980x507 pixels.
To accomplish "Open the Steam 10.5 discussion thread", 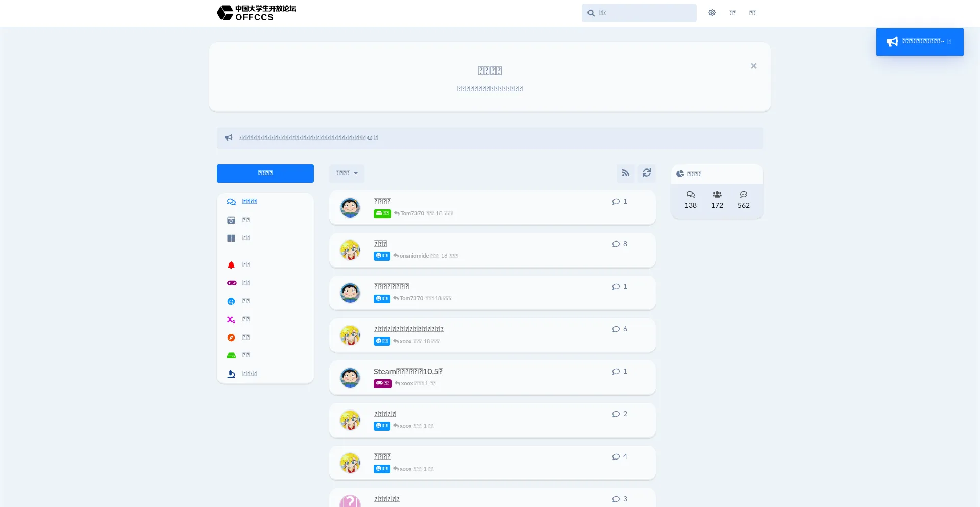I will 408,371.
